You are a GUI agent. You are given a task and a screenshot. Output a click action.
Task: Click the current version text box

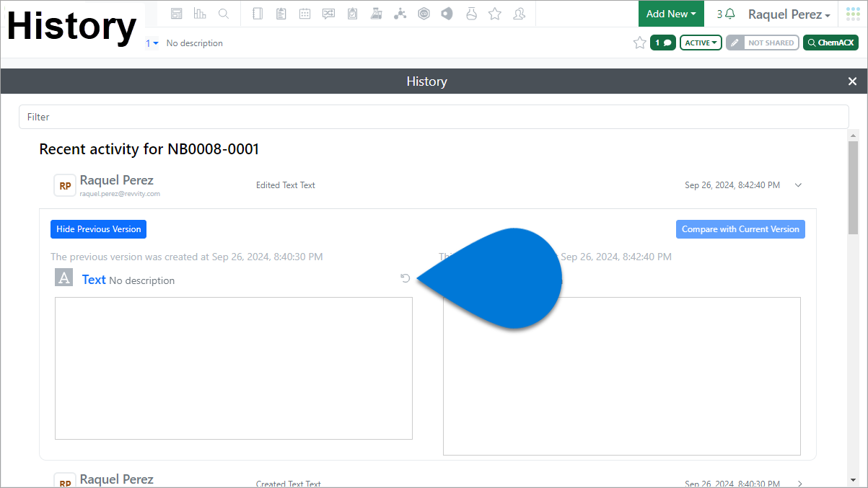[622, 376]
